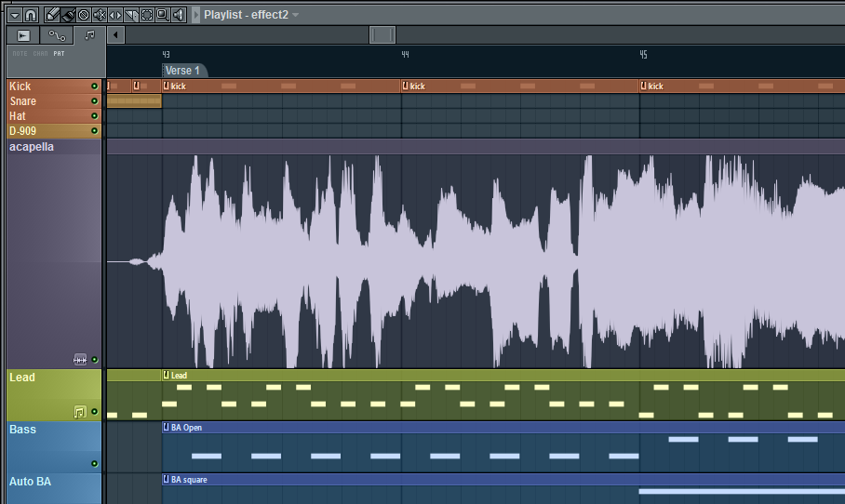Mute the Snare track

94,101
